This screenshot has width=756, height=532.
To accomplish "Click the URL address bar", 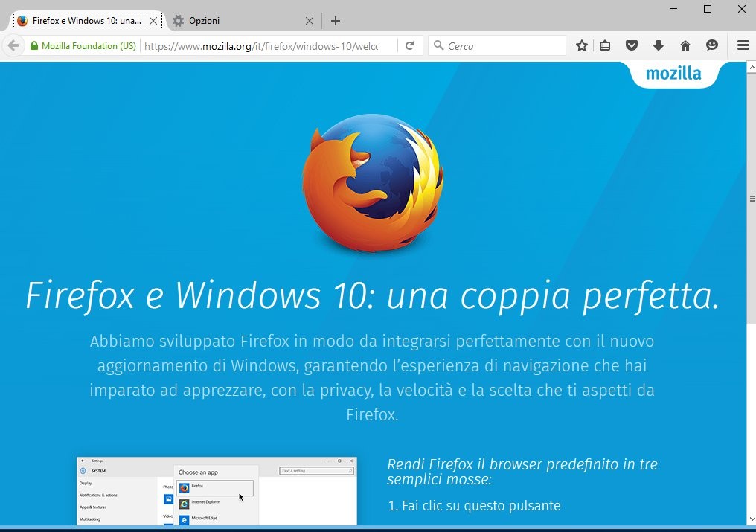I will [x=268, y=46].
